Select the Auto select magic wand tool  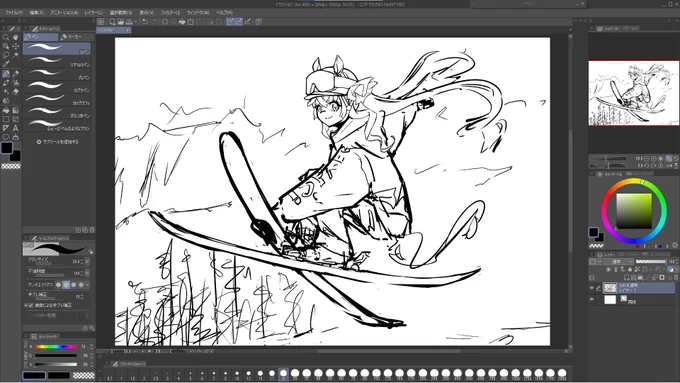16,55
